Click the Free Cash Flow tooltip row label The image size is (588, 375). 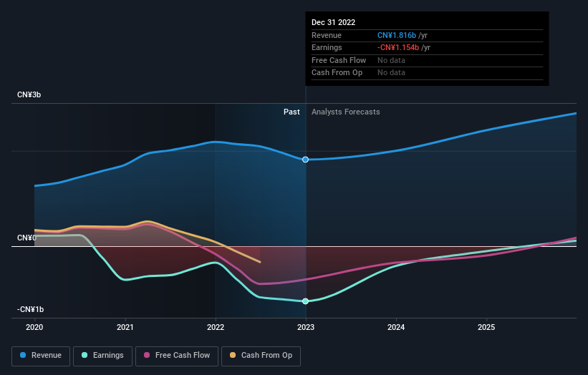click(339, 60)
